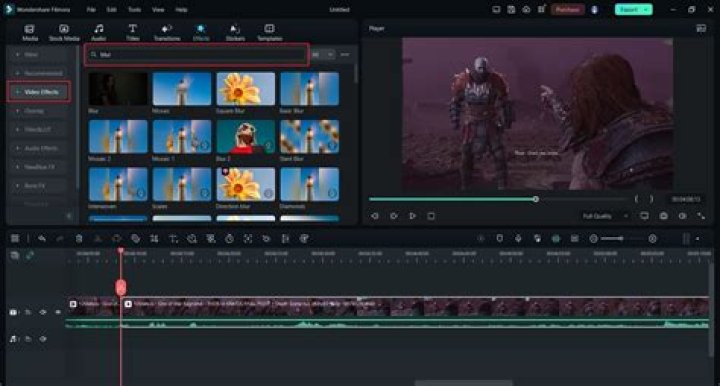Toggle the green auto-link icon above tracks
Screen dimensions: 720x386
(30, 255)
